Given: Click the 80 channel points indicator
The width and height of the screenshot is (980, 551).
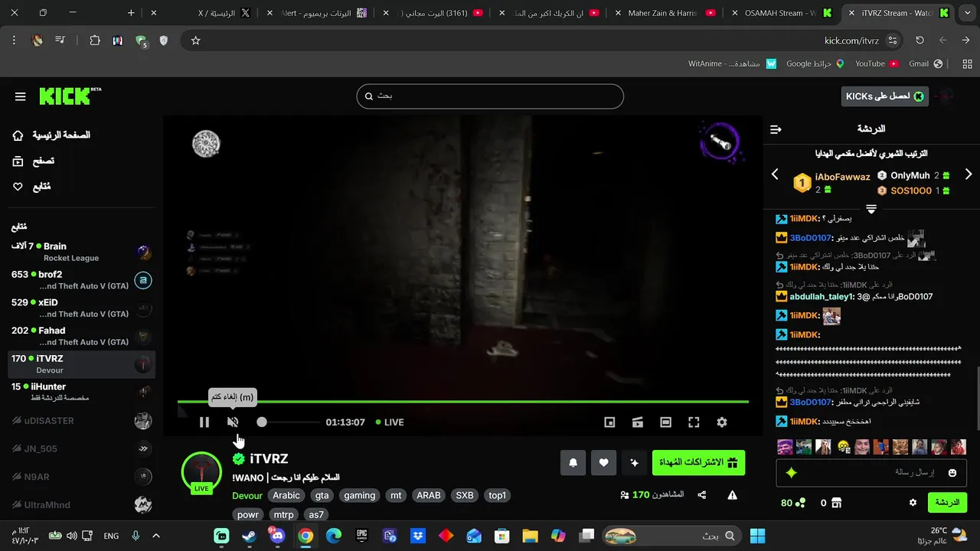Looking at the screenshot, I should (x=793, y=503).
